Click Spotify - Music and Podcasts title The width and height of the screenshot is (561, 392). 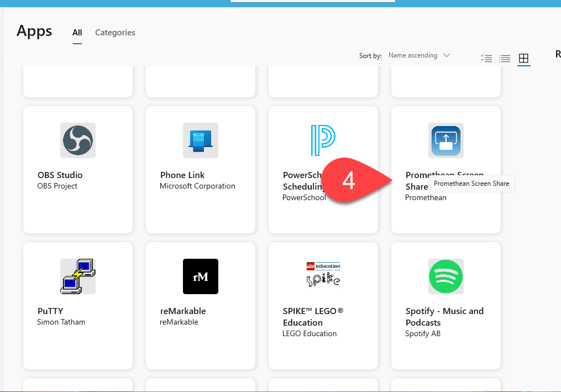coord(445,317)
